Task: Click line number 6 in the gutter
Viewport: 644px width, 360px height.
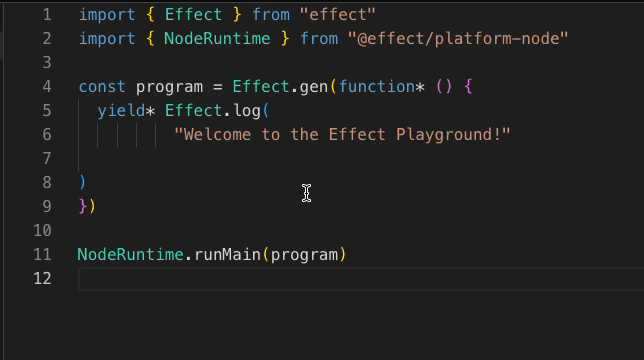Action: 47,134
